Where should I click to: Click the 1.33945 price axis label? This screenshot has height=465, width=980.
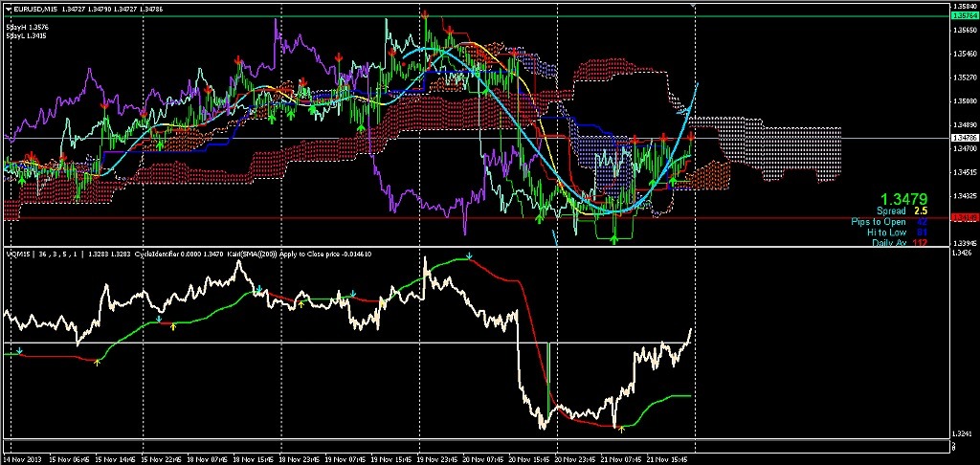(964, 242)
